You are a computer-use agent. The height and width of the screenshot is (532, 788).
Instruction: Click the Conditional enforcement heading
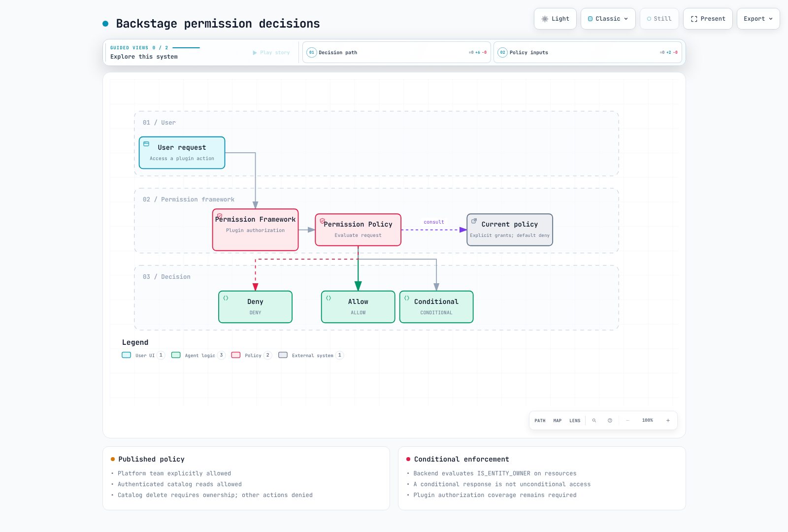pos(461,459)
